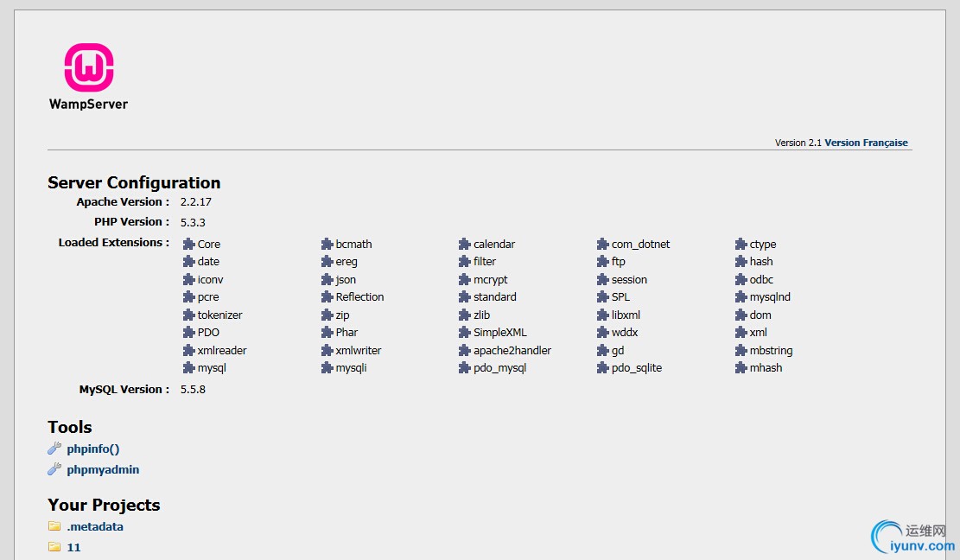Open the .metadata project link

click(x=95, y=526)
